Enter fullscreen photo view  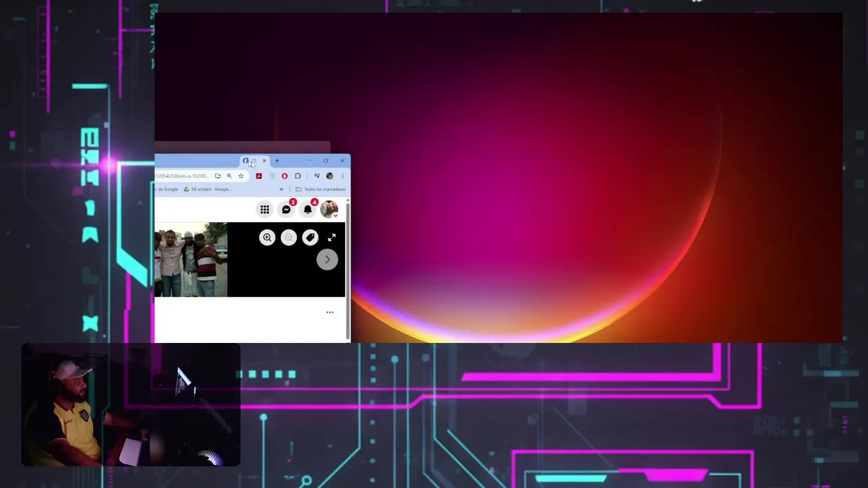tap(332, 237)
